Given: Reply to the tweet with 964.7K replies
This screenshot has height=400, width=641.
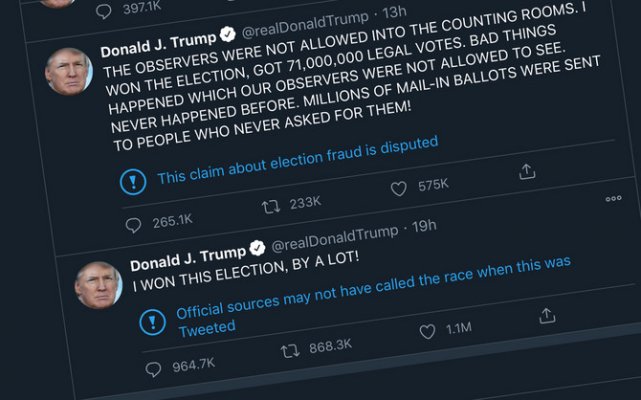Looking at the screenshot, I should tap(153, 369).
